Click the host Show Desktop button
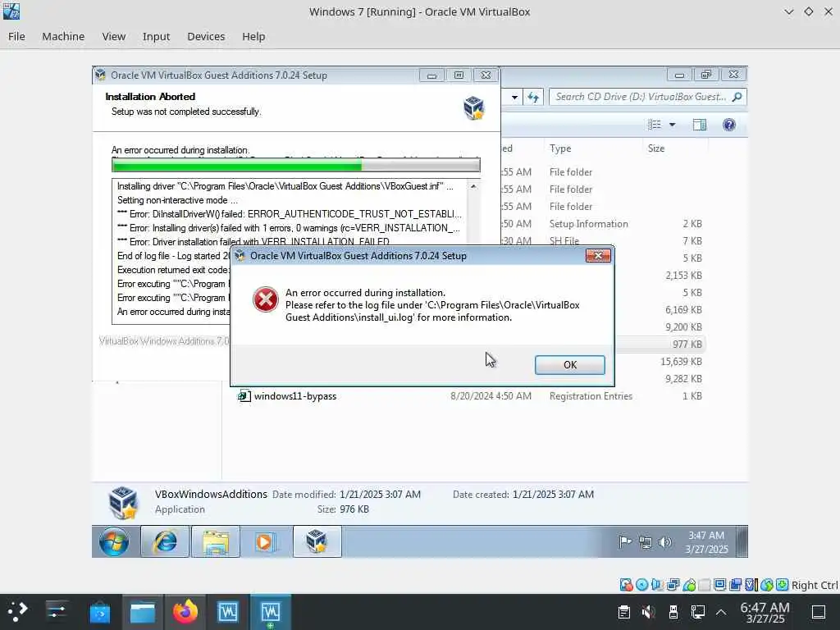This screenshot has width=840, height=630. (x=818, y=612)
